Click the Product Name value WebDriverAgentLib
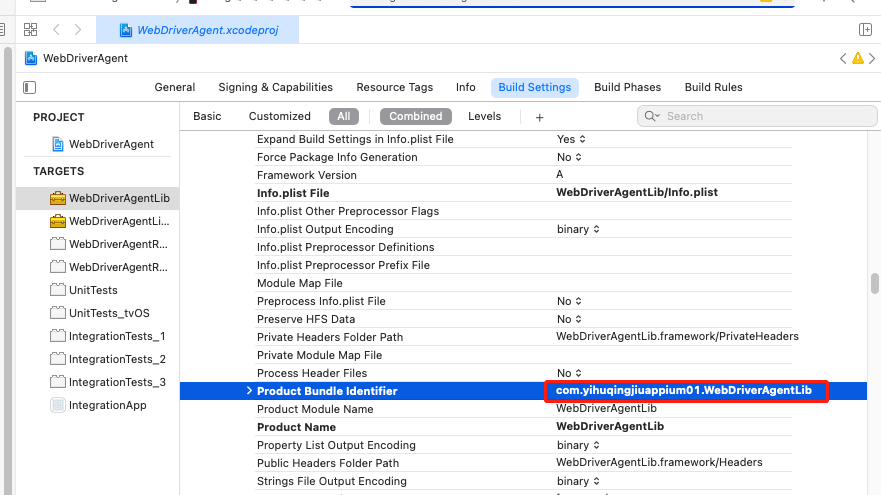Screen dimensions: 881x495 pyautogui.click(x=610, y=426)
